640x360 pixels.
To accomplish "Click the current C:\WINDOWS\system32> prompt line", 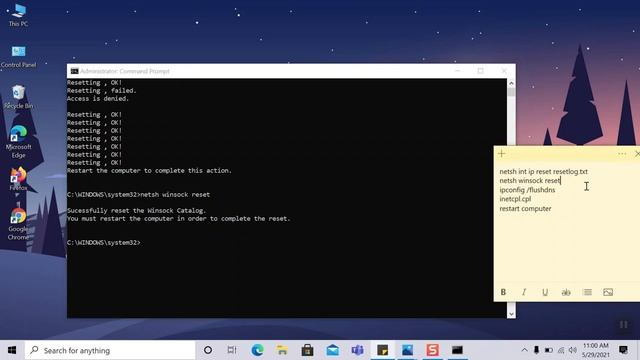I will (x=104, y=242).
